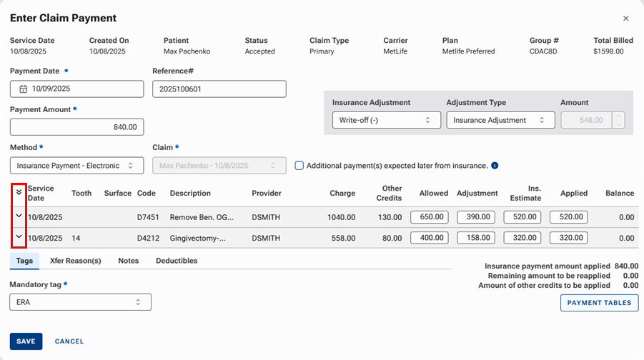
Task: Click the Reference# input field
Action: click(219, 89)
